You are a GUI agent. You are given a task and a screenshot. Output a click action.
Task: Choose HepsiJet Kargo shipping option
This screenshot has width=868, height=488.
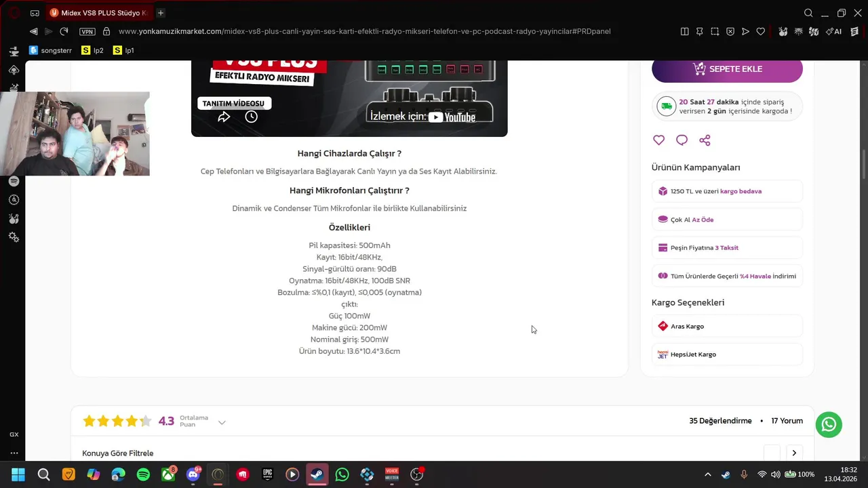pos(727,354)
